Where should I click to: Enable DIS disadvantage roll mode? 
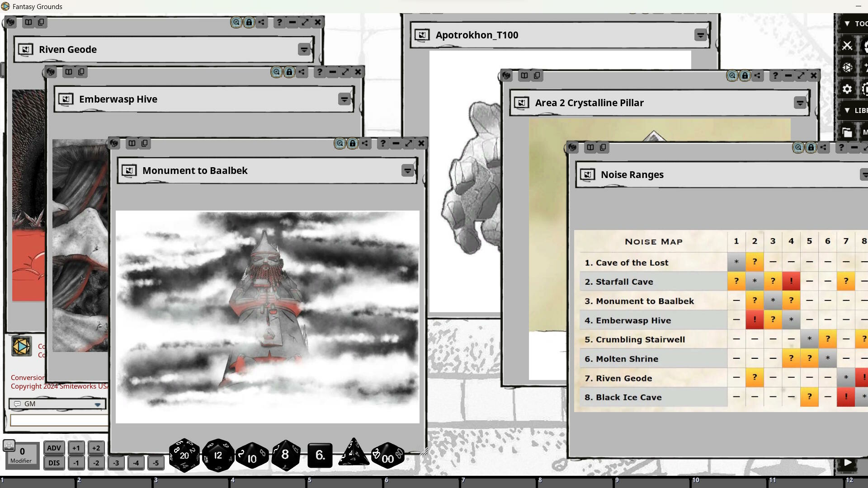click(x=54, y=463)
